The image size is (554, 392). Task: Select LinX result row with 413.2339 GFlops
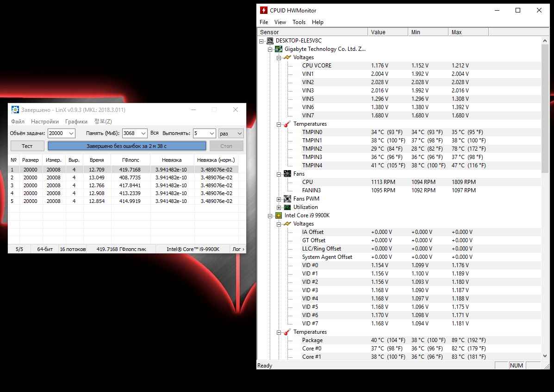[x=123, y=193]
